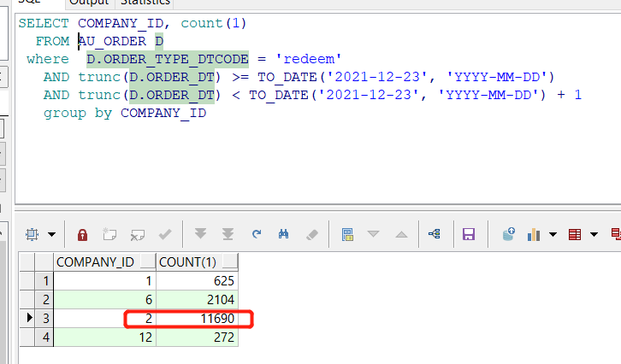Click count(1) in the SELECT line

214,23
